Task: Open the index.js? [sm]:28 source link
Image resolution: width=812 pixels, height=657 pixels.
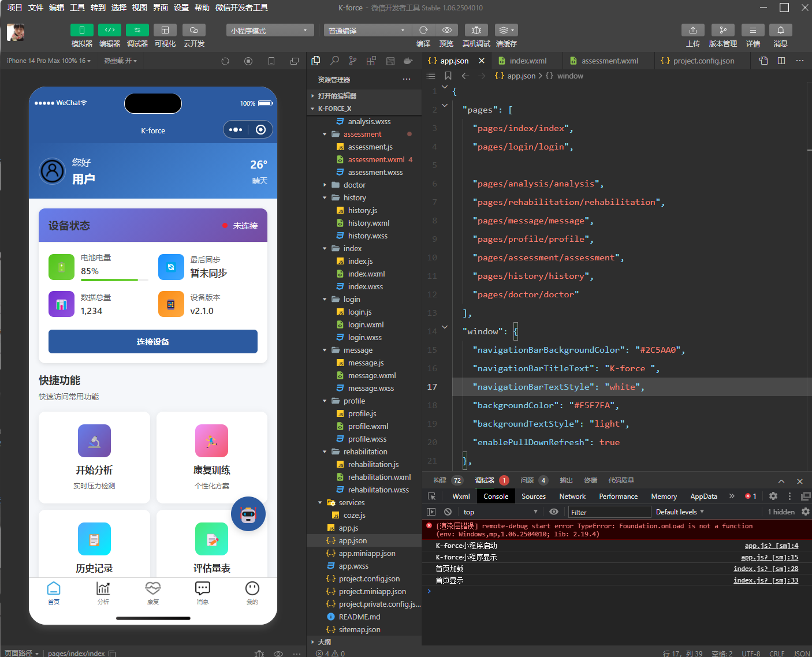Action: 766,569
